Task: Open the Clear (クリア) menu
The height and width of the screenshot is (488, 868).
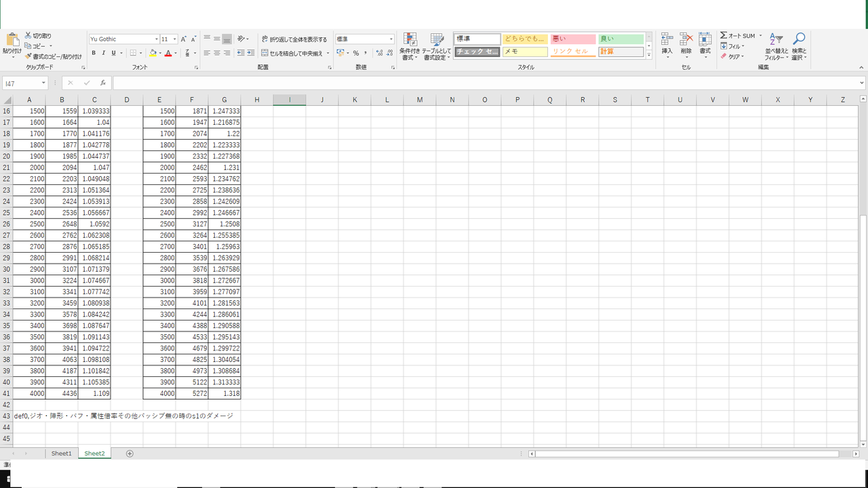Action: click(732, 56)
